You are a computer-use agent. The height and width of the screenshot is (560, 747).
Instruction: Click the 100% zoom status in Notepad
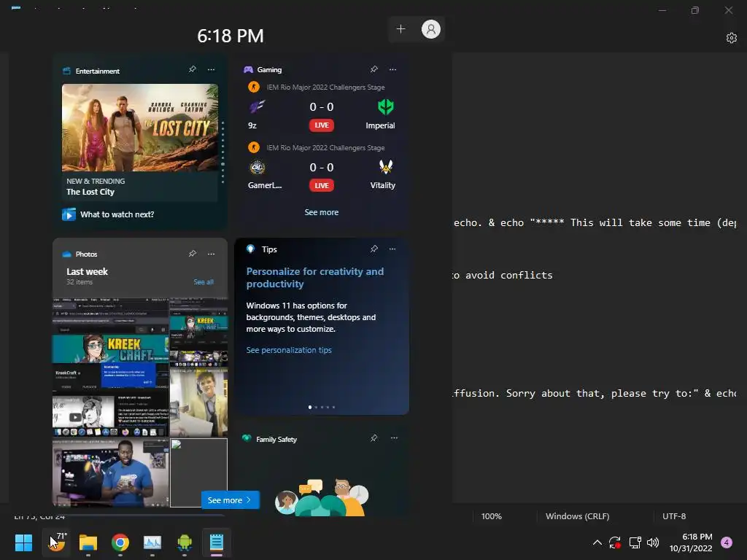coord(491,516)
